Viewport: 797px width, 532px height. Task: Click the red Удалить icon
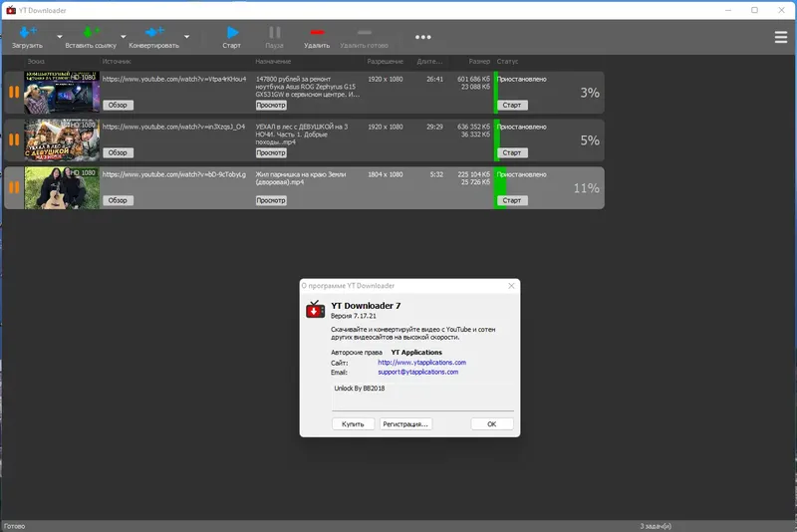click(317, 33)
